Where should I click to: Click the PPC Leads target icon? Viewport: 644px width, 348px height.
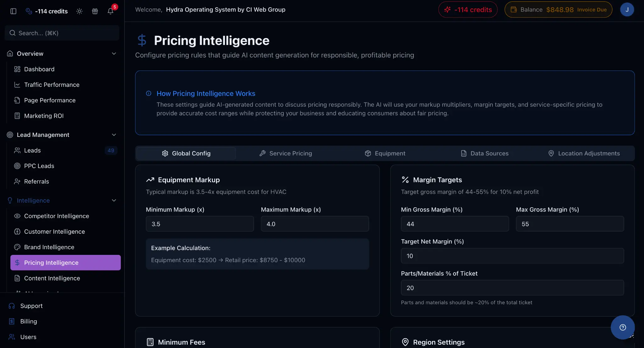coord(17,166)
